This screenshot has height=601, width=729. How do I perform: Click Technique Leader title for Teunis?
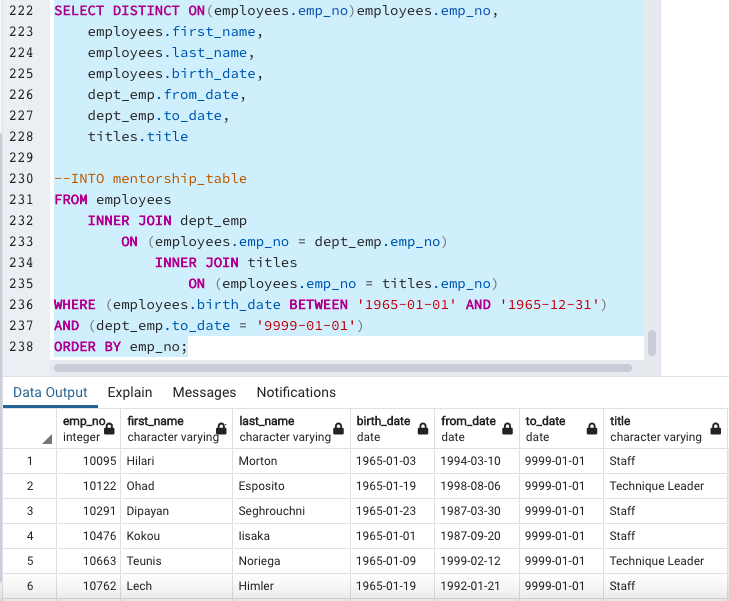coord(665,561)
